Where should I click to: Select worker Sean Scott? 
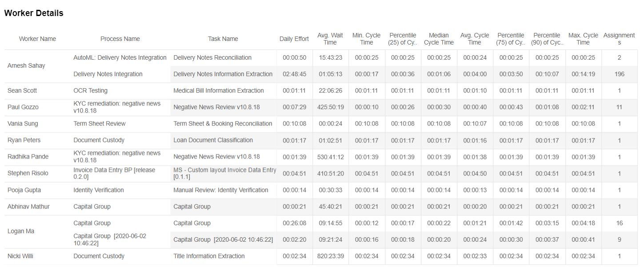click(22, 90)
